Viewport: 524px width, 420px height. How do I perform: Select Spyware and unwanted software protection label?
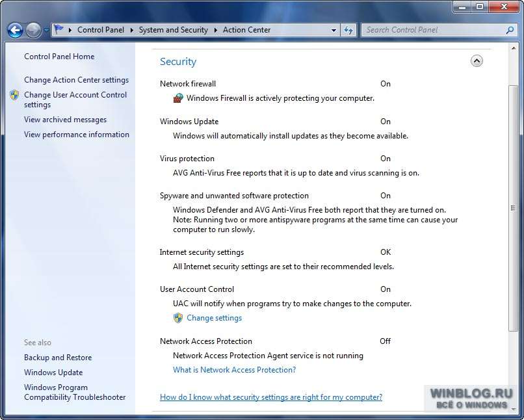tap(234, 196)
